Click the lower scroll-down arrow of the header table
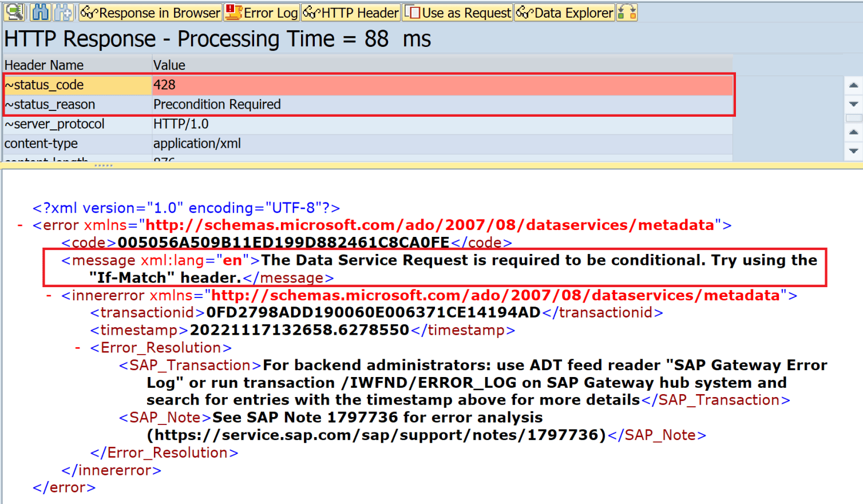 853,151
